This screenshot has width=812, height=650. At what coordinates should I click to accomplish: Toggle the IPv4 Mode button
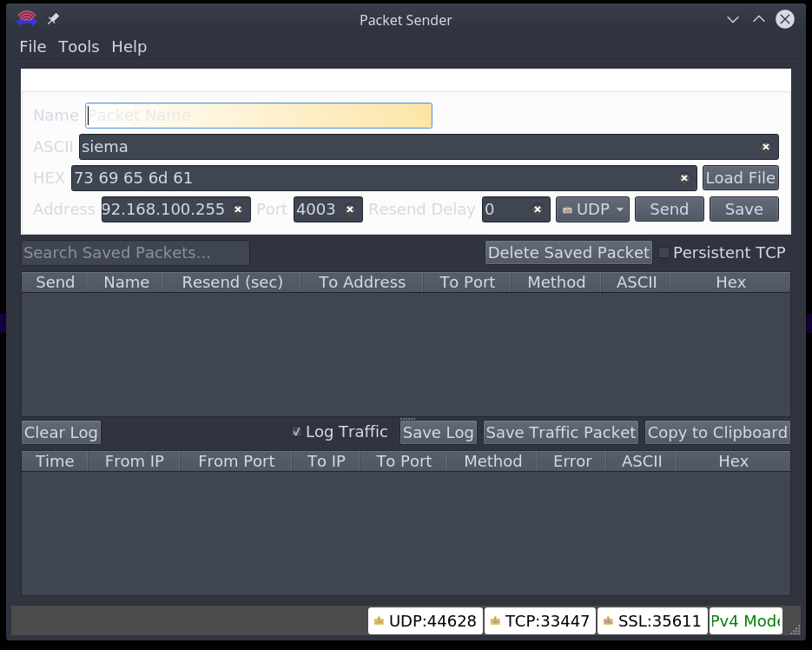point(746,621)
